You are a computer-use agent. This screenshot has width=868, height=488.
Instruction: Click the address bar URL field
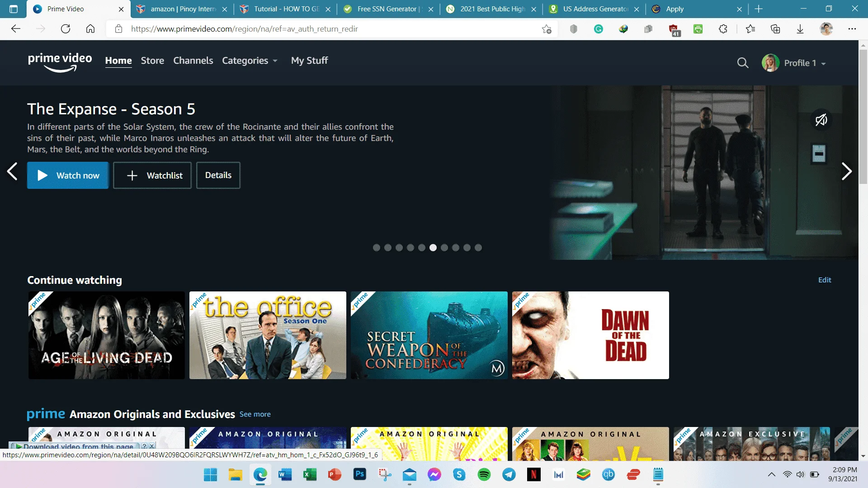click(x=332, y=29)
